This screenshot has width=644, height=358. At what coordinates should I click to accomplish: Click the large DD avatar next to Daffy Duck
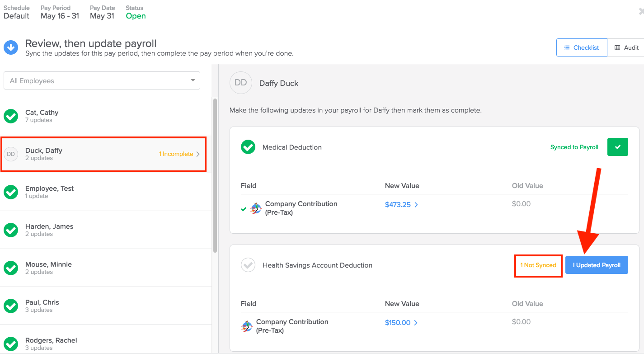[x=241, y=83]
